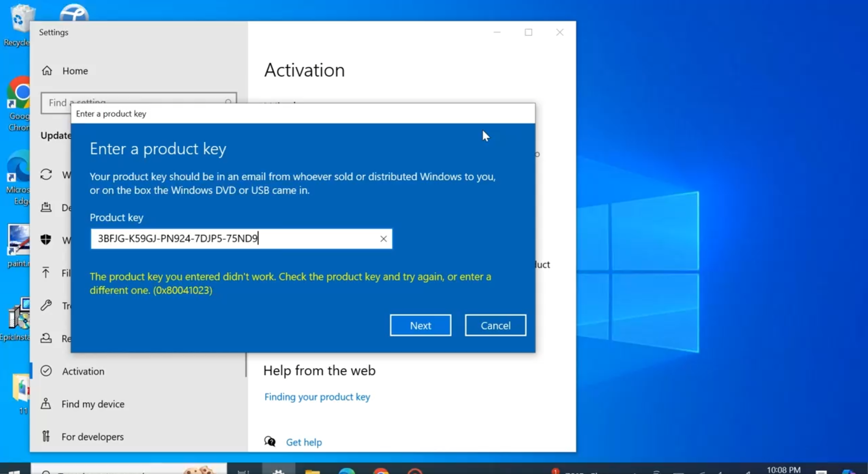Click the Home house icon in sidebar
The image size is (868, 474).
47,70
